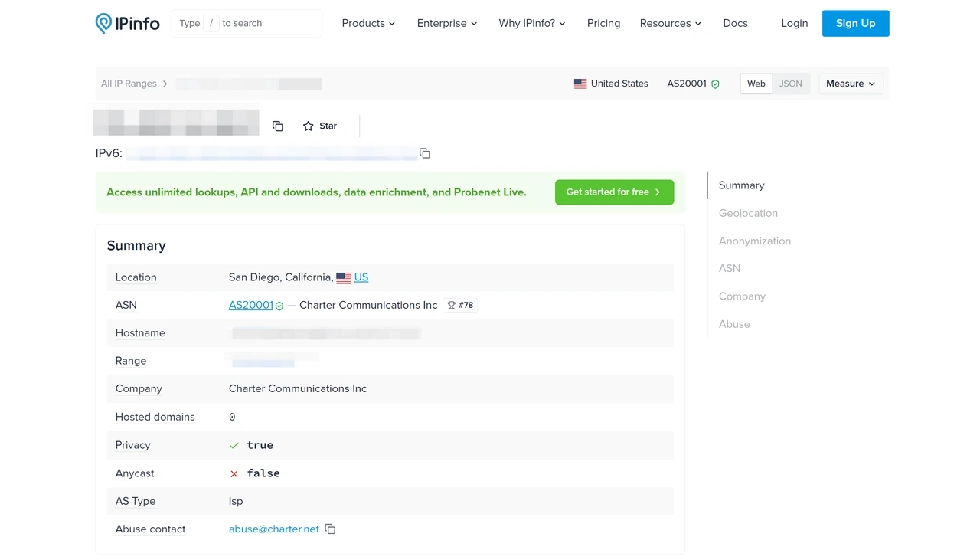980x560 pixels.
Task: Copy the IPv6 address
Action: tap(425, 153)
